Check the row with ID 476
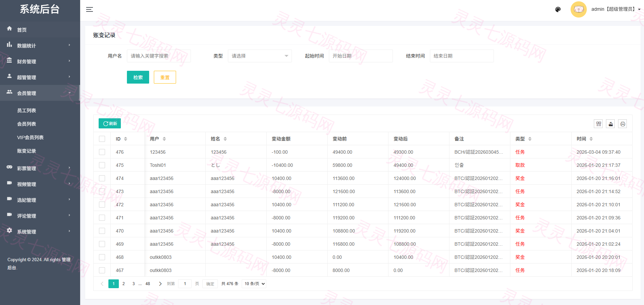Image resolution: width=644 pixels, height=305 pixels. (102, 152)
